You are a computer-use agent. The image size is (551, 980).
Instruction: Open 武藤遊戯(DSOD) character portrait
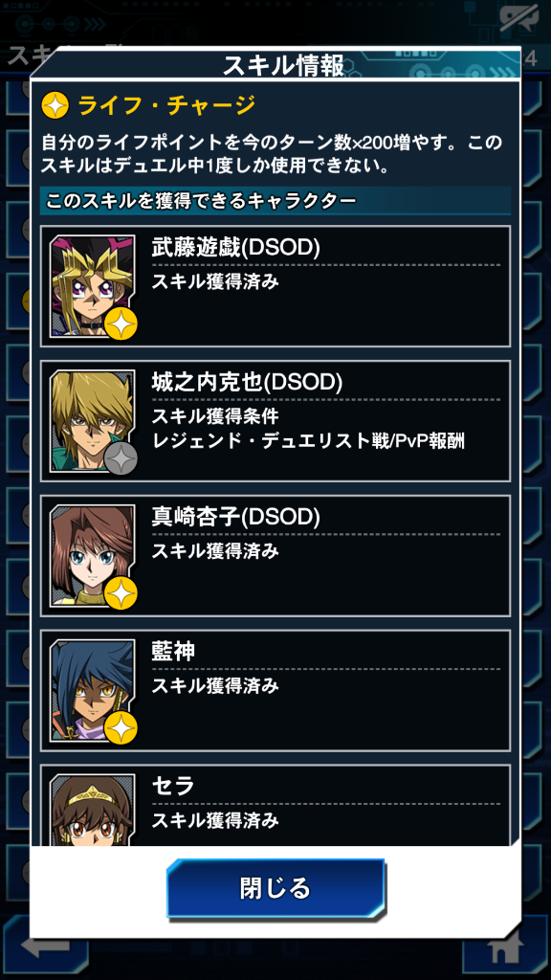click(93, 286)
